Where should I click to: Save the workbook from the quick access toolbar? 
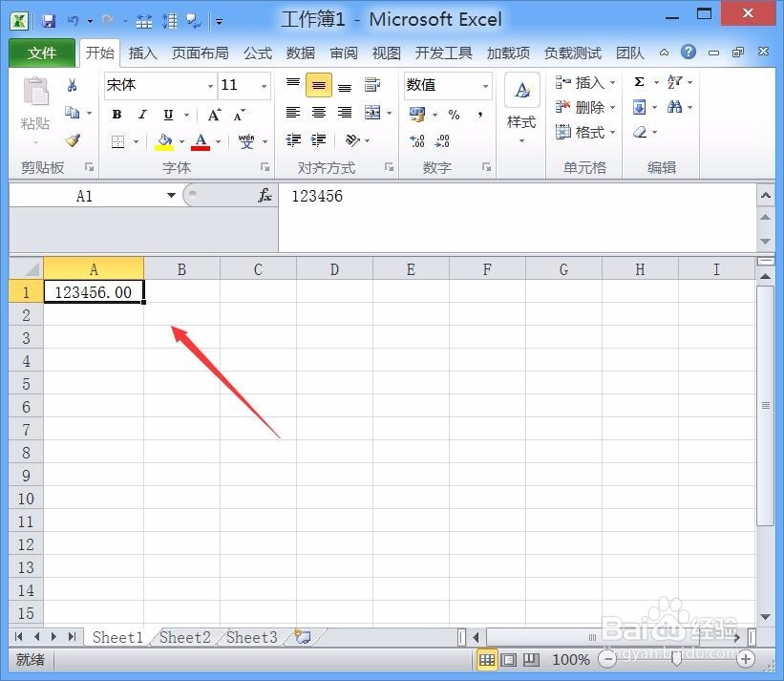click(49, 21)
